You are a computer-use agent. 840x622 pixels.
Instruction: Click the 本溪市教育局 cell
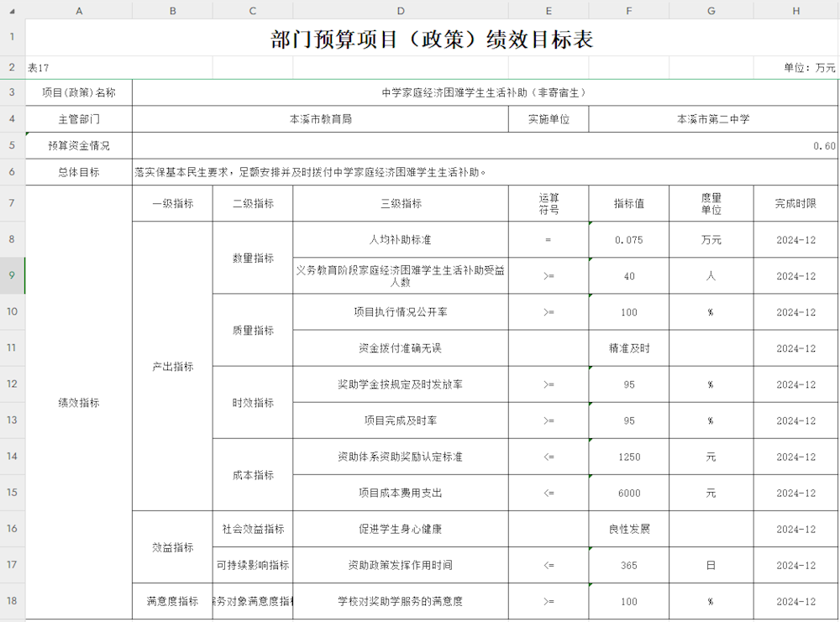click(x=320, y=119)
